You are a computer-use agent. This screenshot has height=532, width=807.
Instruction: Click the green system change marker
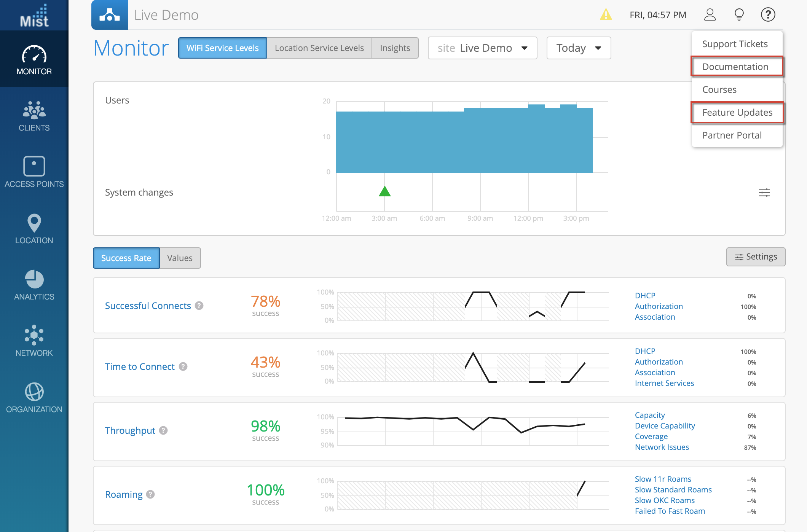point(384,191)
